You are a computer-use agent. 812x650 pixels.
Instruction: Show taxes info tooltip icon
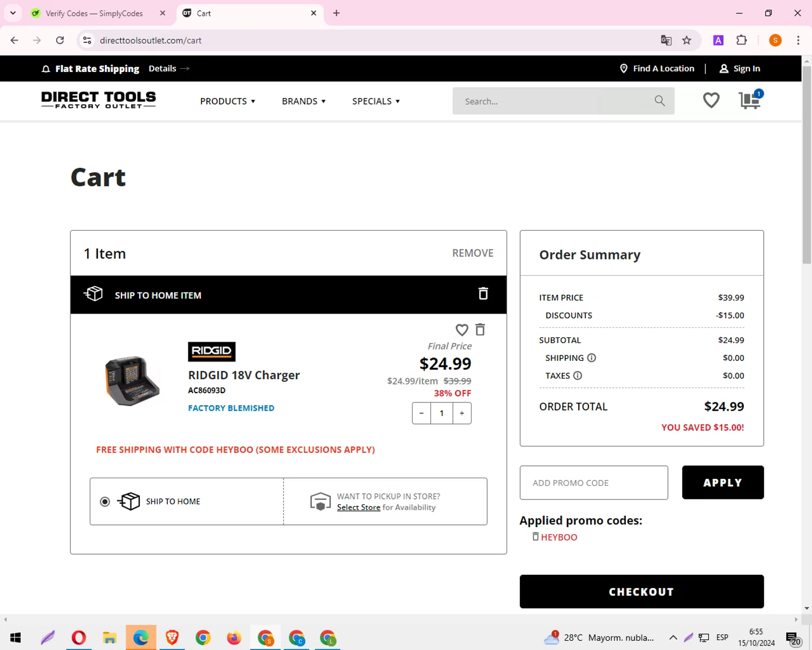point(578,376)
